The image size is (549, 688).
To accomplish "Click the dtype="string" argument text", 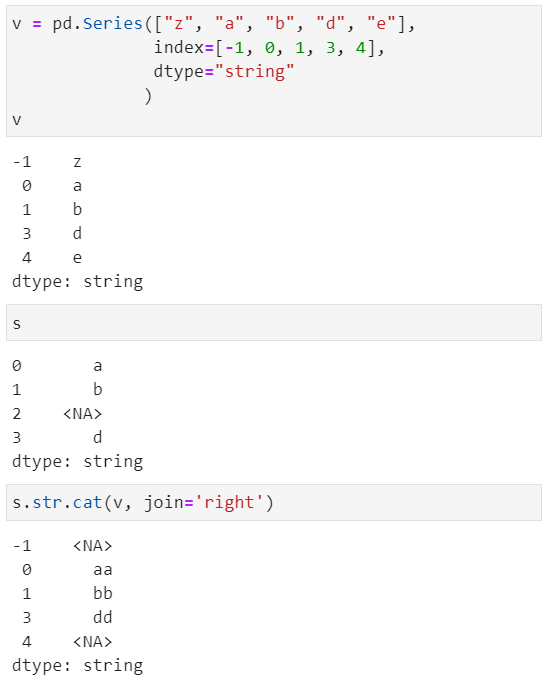I will pyautogui.click(x=224, y=71).
